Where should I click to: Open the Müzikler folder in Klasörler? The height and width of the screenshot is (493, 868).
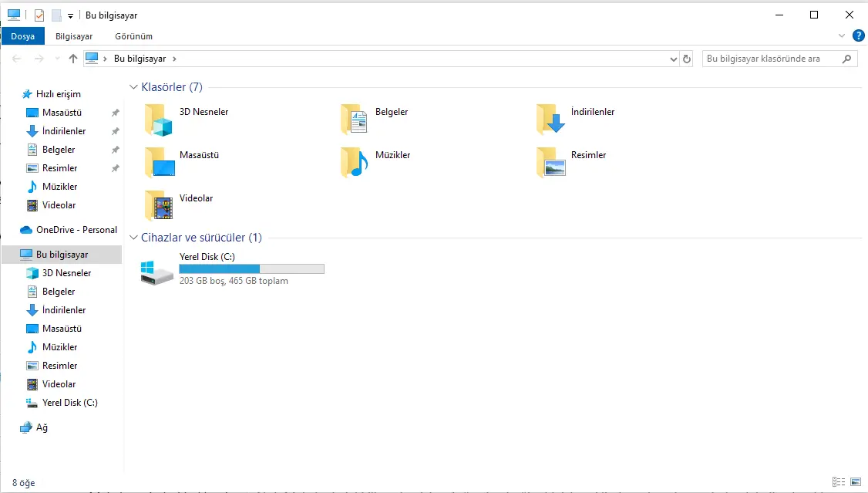355,162
